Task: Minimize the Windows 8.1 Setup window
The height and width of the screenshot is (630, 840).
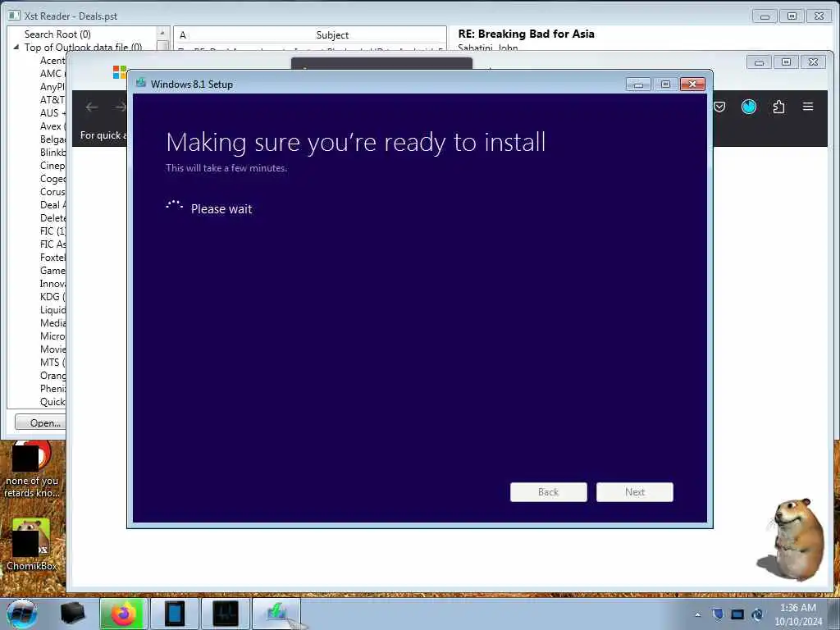Action: click(x=638, y=84)
